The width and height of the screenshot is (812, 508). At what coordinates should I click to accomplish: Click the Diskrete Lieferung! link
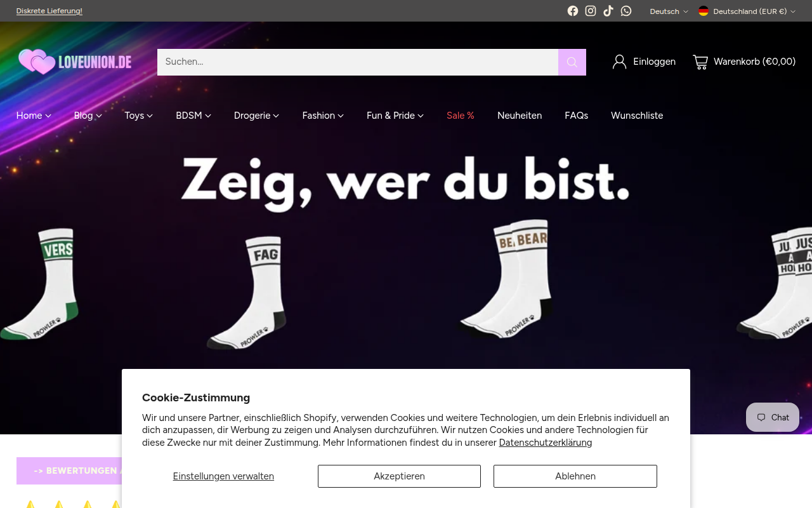(x=49, y=11)
